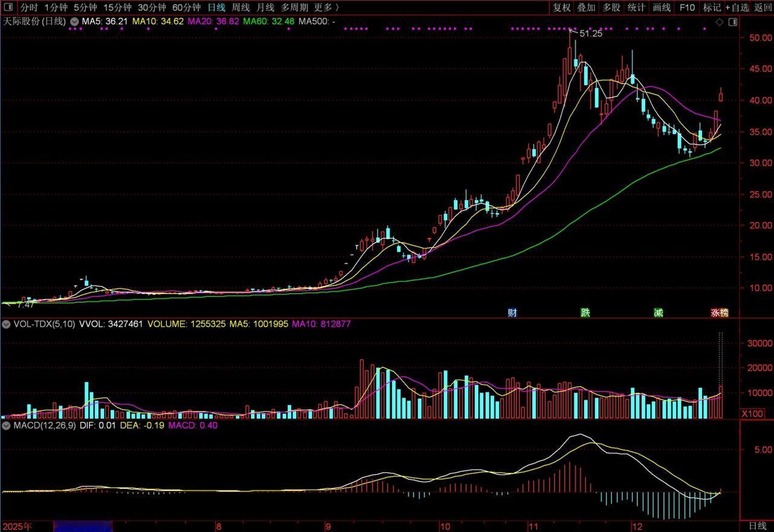Click the 日线 label at bottom right corner
The width and height of the screenshot is (774, 532).
coord(758,526)
